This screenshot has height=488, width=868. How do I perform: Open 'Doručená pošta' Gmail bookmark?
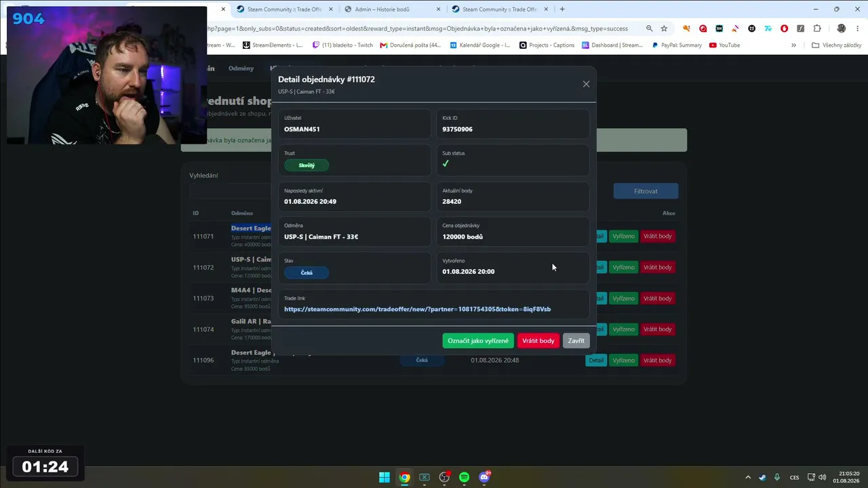[410, 45]
